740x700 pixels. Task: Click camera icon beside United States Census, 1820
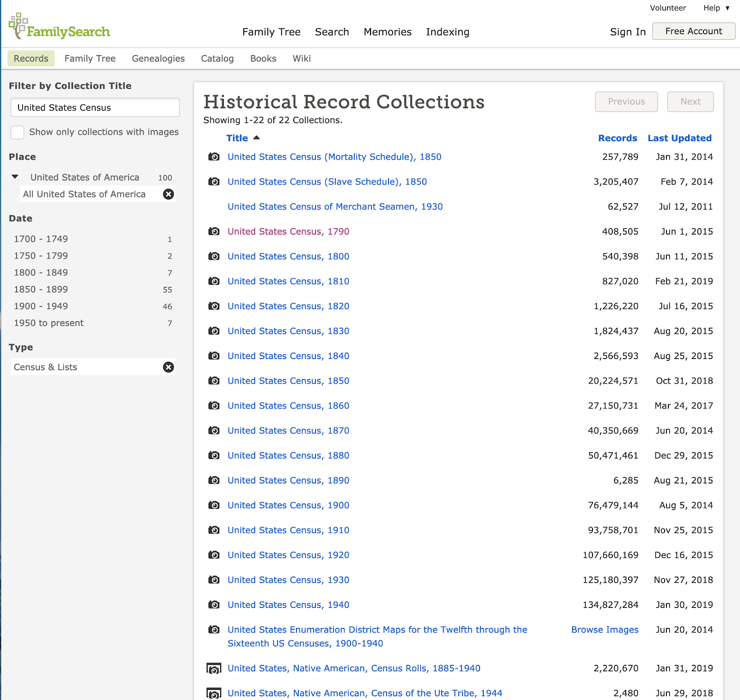214,306
